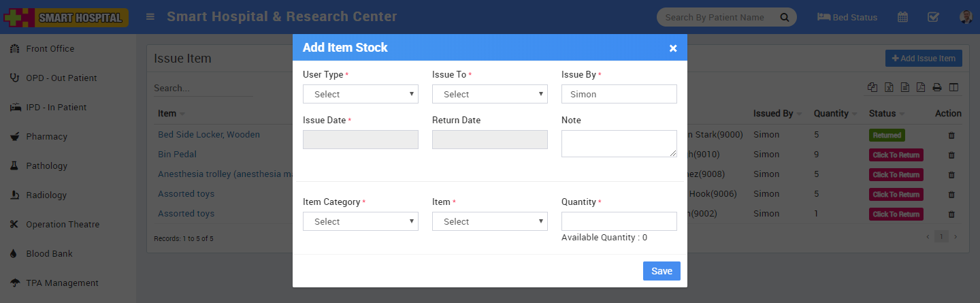The image size is (980, 303).
Task: Open the Item Category dropdown
Action: [x=361, y=221]
